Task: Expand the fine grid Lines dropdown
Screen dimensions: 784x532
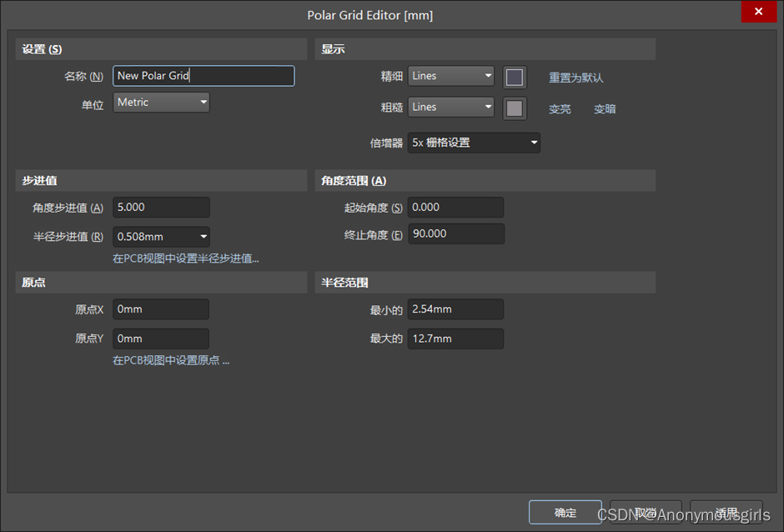Action: click(451, 76)
